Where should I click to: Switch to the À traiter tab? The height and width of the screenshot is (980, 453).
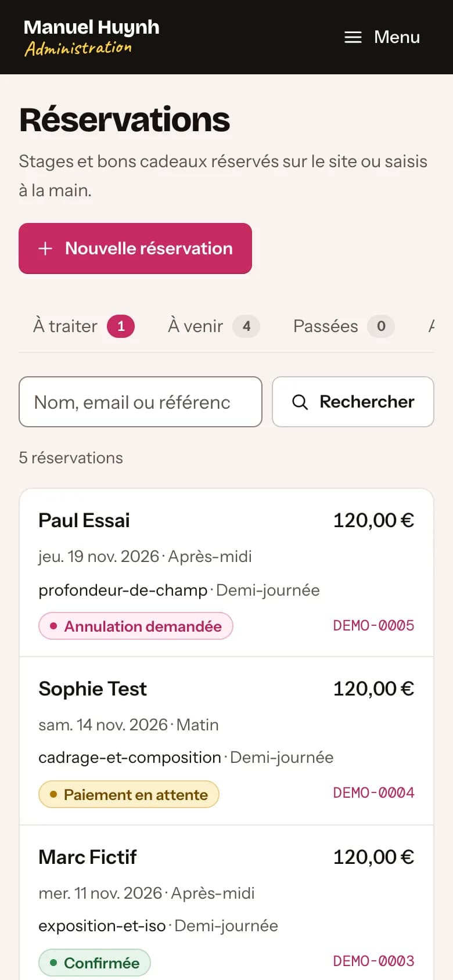[84, 326]
